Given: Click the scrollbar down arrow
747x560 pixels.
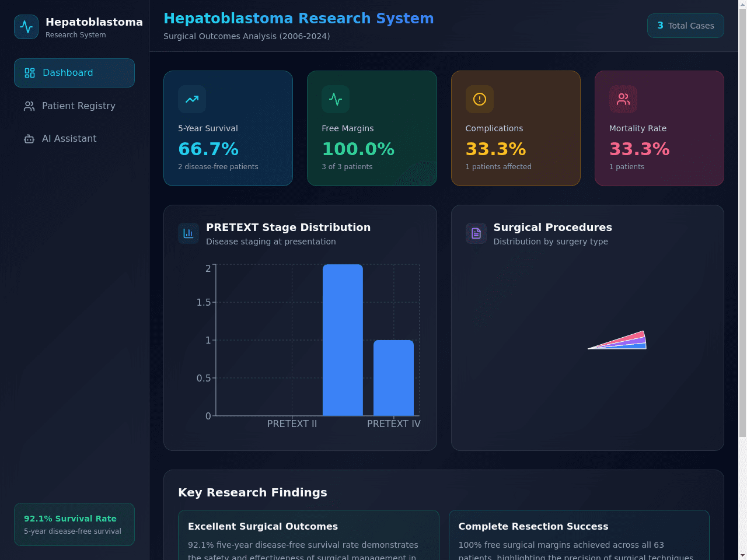Looking at the screenshot, I should click(x=742, y=555).
